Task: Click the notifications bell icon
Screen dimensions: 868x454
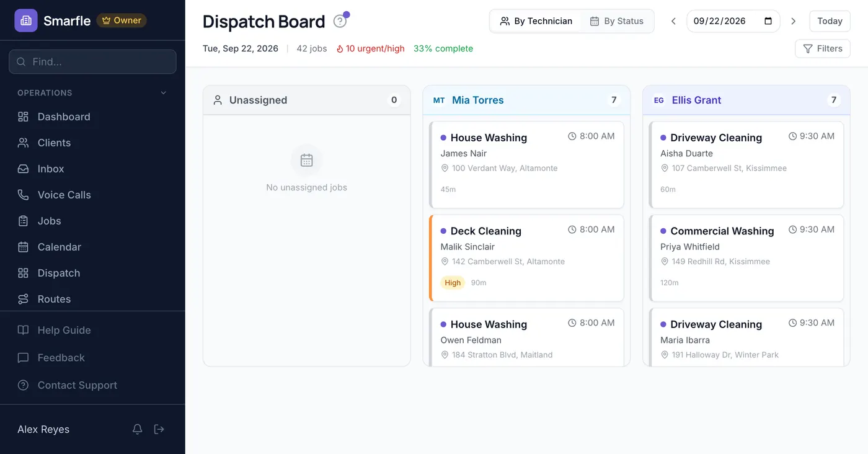Action: 138,429
